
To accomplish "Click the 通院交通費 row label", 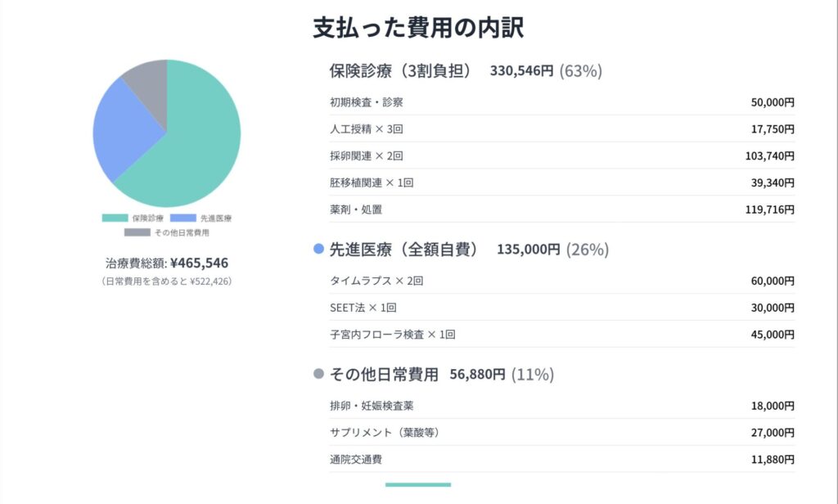I will 356,460.
